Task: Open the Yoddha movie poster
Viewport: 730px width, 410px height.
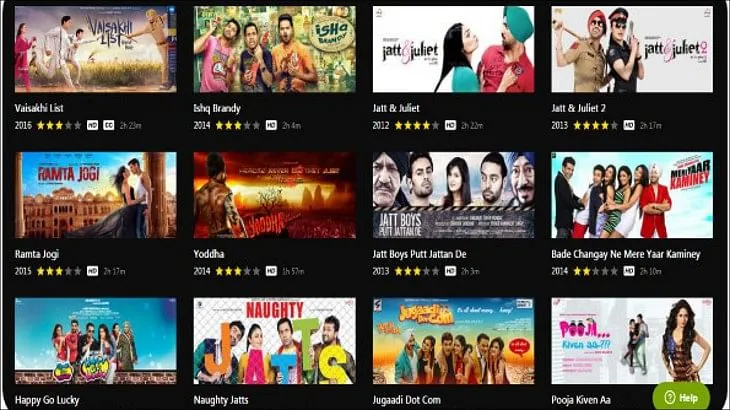Action: point(275,195)
